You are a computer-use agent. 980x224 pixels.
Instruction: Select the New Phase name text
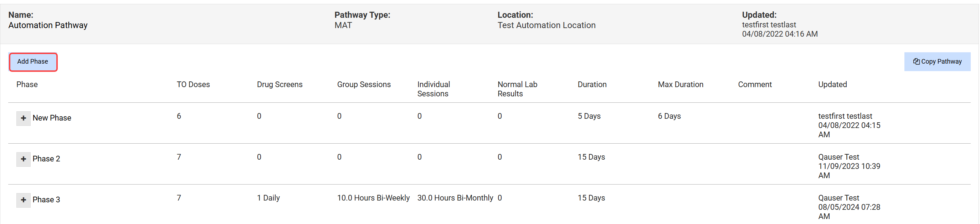[x=52, y=118]
